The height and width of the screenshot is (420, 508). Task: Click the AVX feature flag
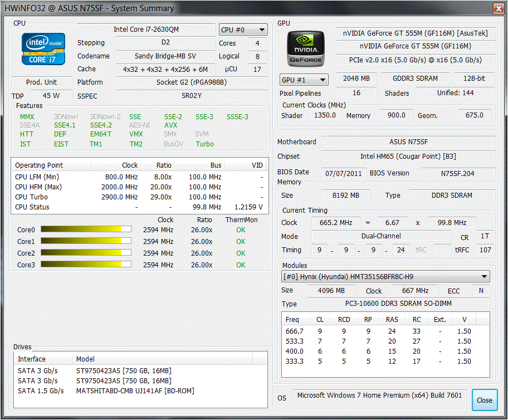(171, 125)
